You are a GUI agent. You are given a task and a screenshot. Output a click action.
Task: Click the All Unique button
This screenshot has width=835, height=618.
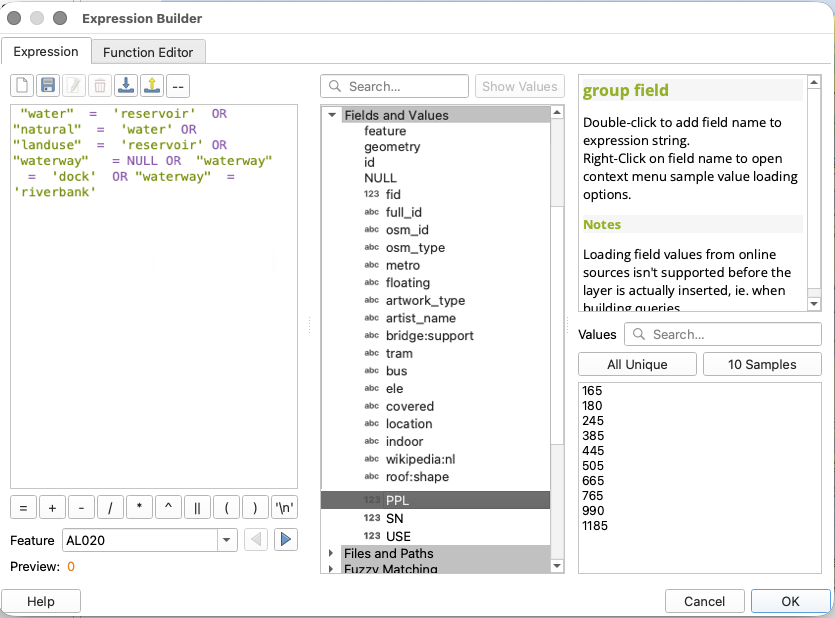[x=637, y=364]
